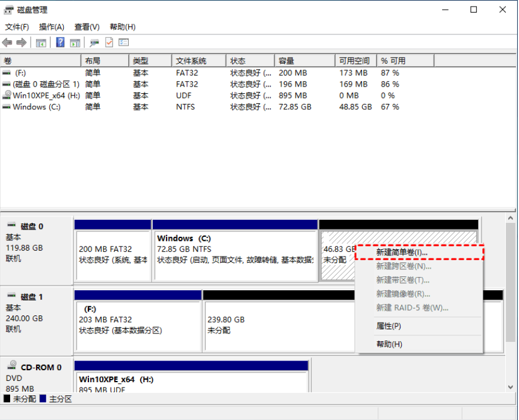Click greyed 新建跨区卷(N)... context entry
This screenshot has width=519, height=420.
pos(419,266)
